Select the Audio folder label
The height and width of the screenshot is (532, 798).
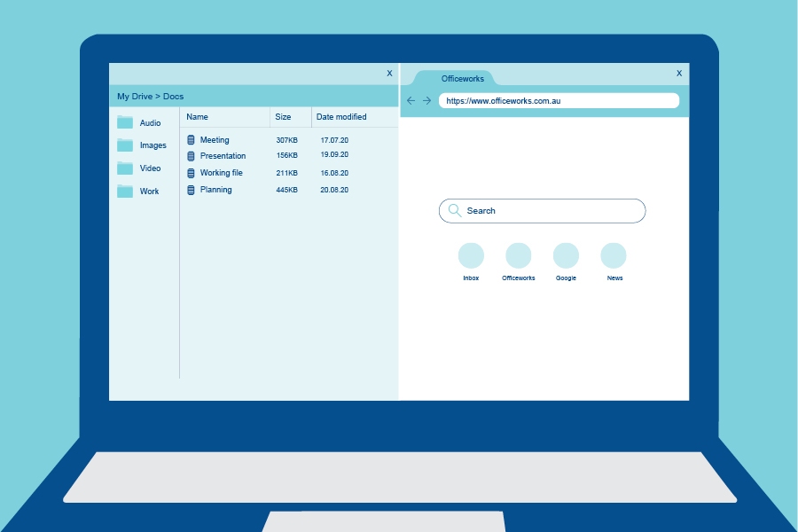pos(150,122)
